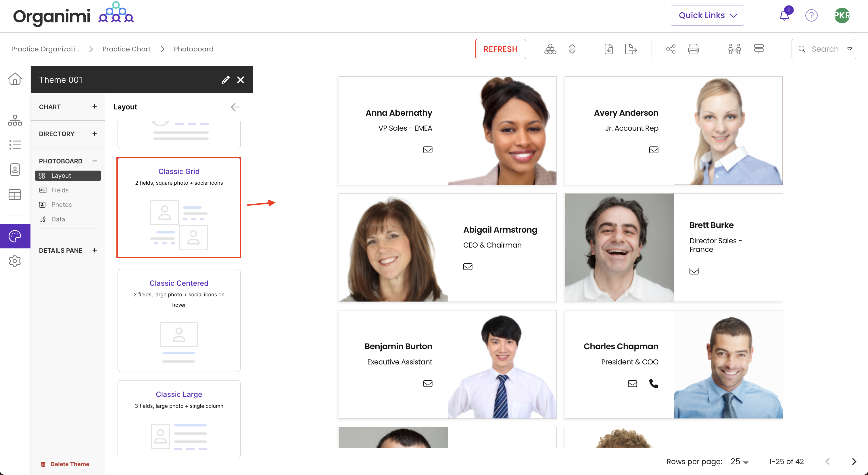Click the import file toolbar icon
The height and width of the screenshot is (475, 868).
(608, 49)
